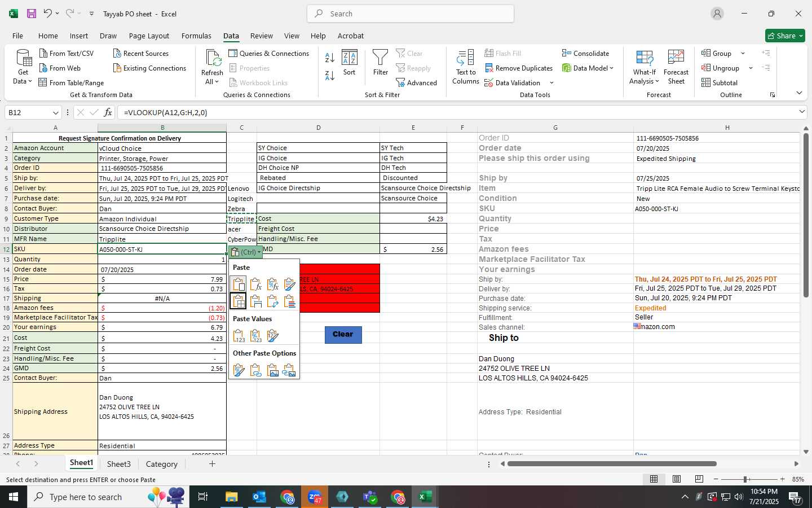The height and width of the screenshot is (508, 812).
Task: Choose Keep Source Column Widths paste icon
Action: pyautogui.click(x=255, y=301)
